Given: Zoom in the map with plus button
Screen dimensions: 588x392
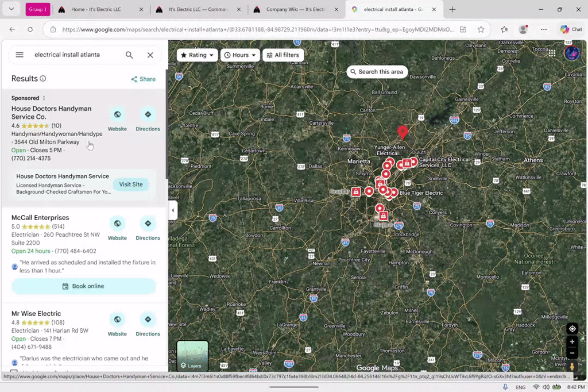Looking at the screenshot, I should [x=572, y=341].
